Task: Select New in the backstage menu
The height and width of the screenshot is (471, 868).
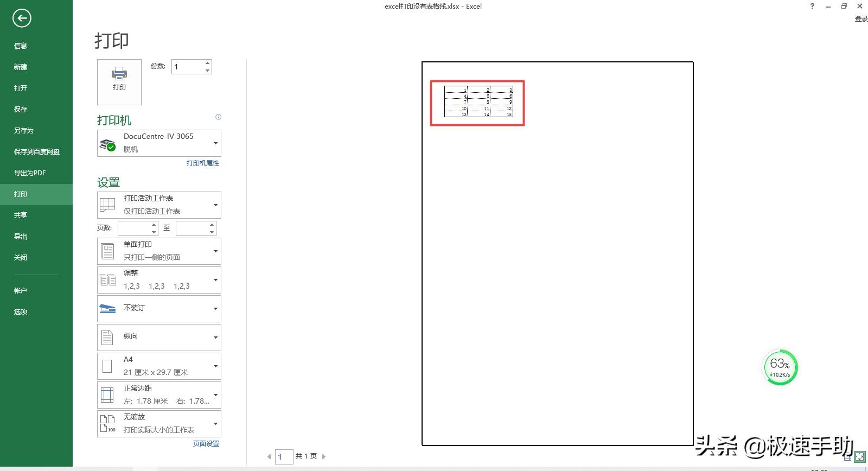Action: click(36, 67)
